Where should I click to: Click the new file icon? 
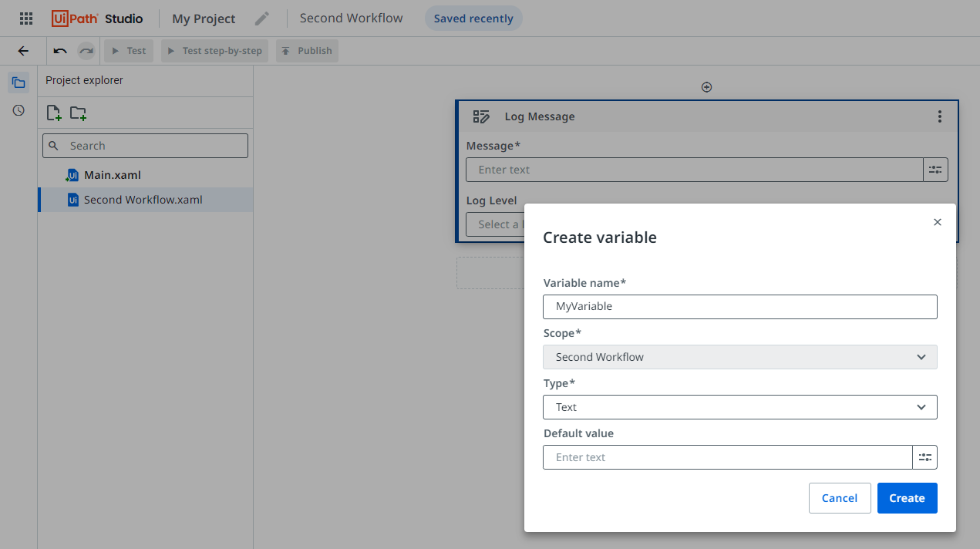[54, 113]
